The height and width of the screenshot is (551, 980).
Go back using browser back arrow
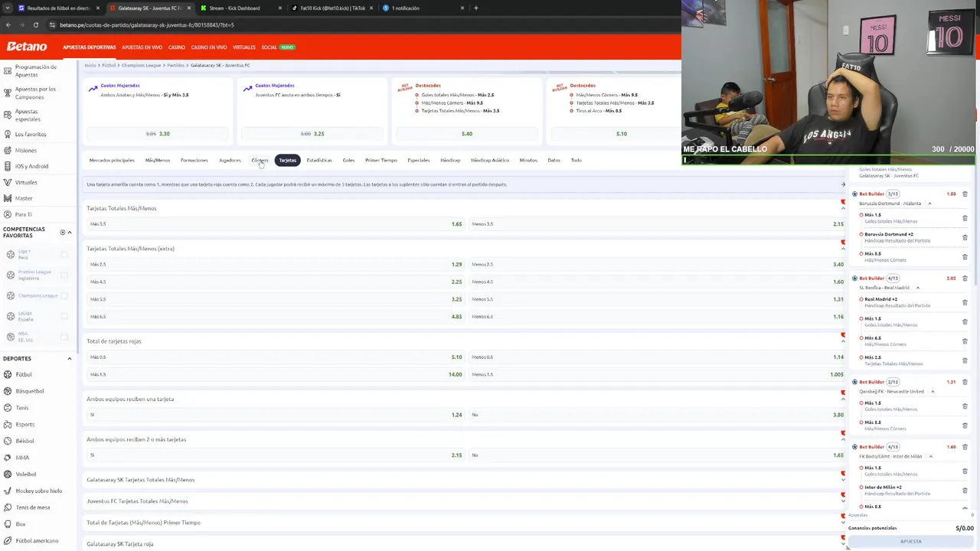(8, 24)
